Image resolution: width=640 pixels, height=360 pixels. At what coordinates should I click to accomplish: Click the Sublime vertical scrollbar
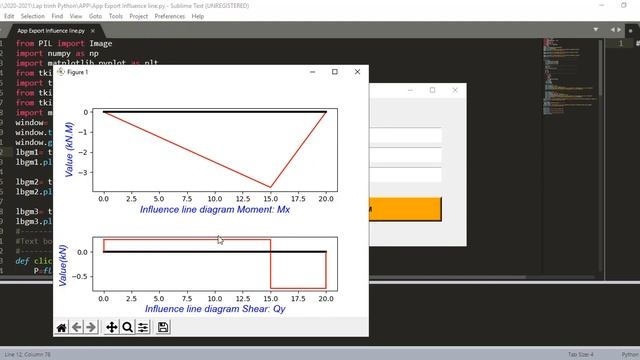click(601, 68)
